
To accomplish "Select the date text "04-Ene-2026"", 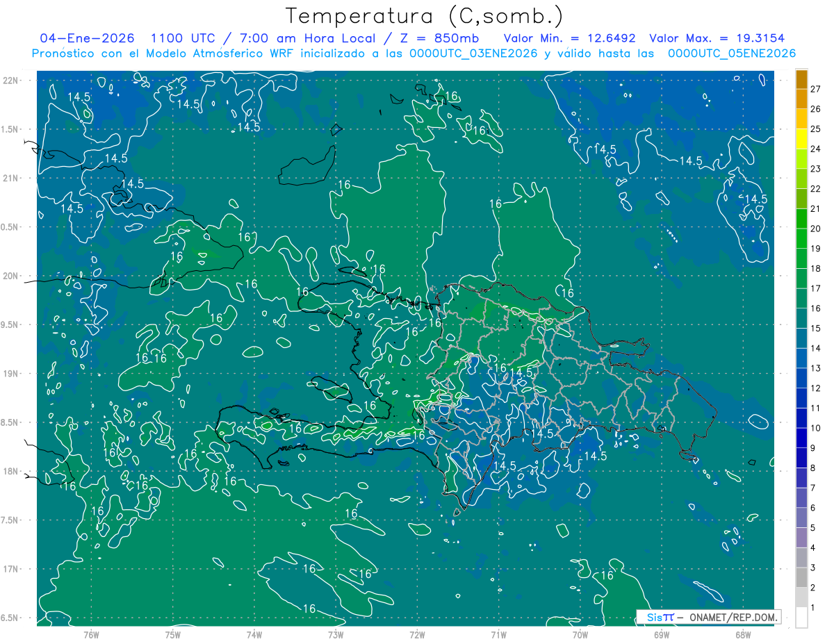I will pos(88,39).
